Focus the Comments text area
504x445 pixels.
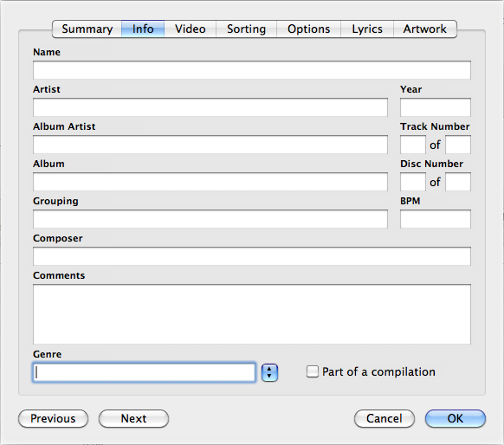click(252, 314)
